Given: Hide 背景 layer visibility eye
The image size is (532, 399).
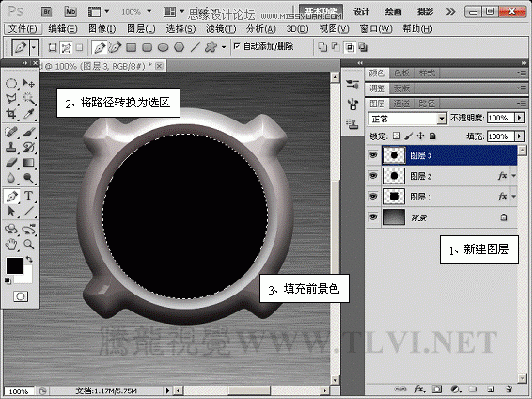Looking at the screenshot, I should click(x=373, y=217).
